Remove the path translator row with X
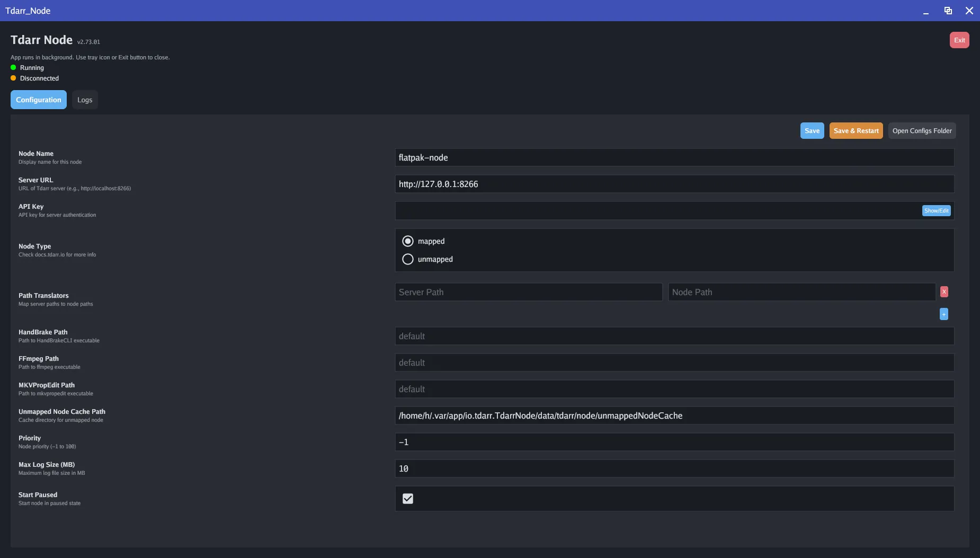Viewport: 980px width, 558px height. (944, 292)
